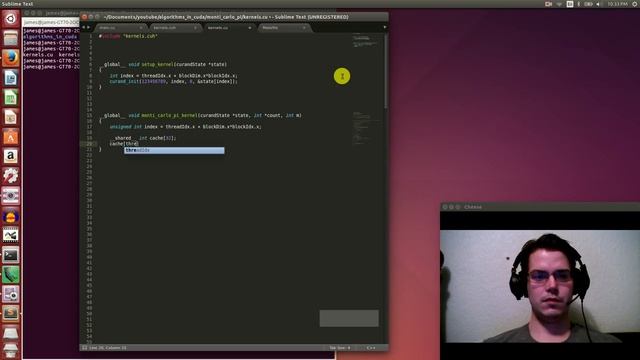Launch Firefox from the dock
This screenshot has width=640, height=360.
point(11,58)
